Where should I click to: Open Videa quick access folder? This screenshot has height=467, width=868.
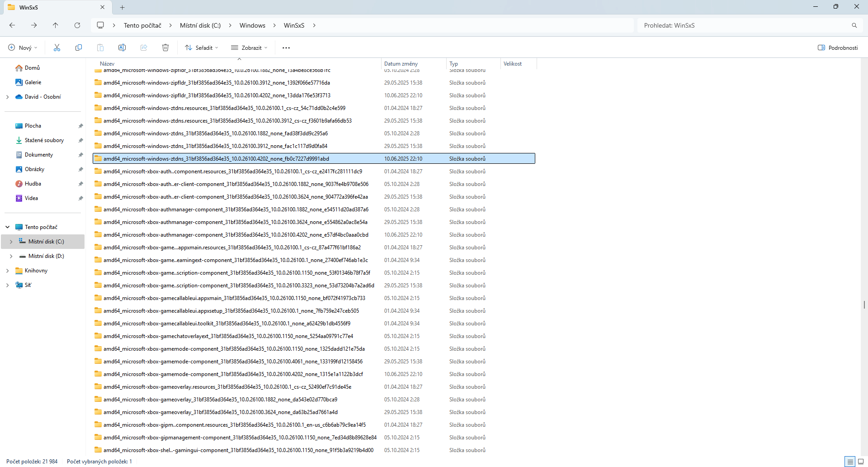point(31,198)
